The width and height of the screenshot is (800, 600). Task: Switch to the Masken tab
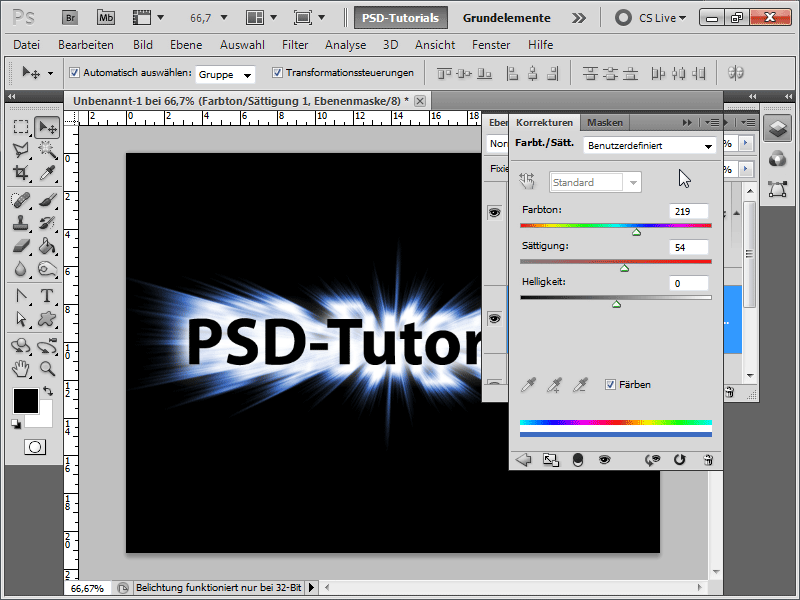coord(605,122)
